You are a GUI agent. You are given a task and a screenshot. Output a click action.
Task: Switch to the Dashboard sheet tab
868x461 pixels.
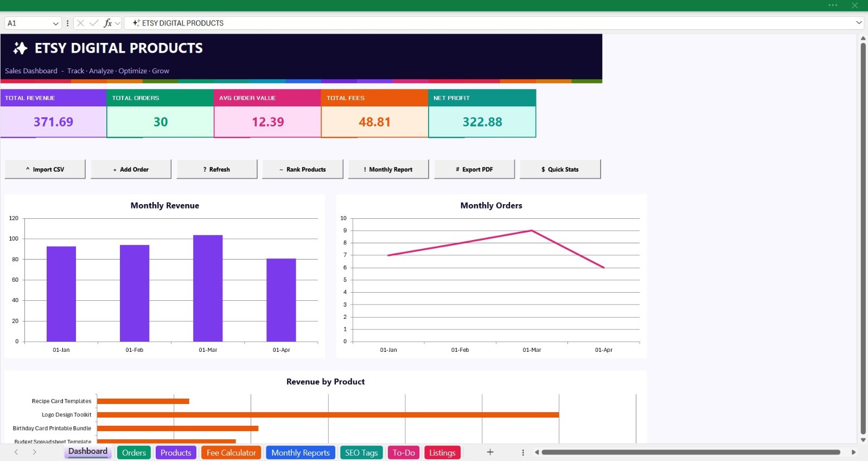pos(88,452)
